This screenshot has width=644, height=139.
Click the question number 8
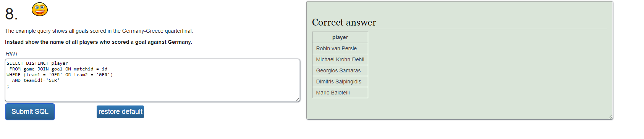(x=11, y=14)
